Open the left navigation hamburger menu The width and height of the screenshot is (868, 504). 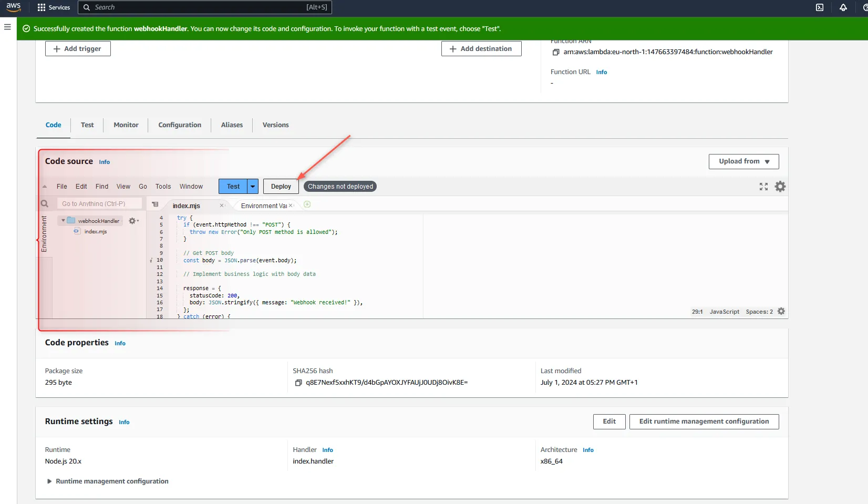click(7, 27)
